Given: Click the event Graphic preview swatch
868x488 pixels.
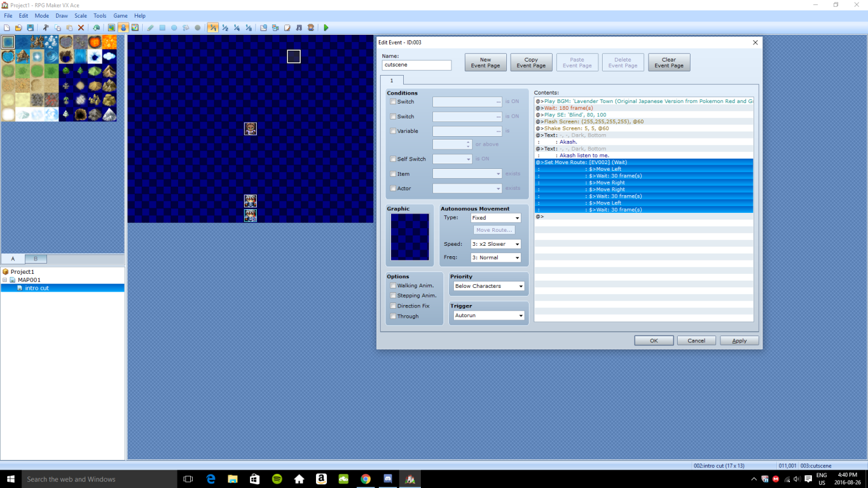Looking at the screenshot, I should (410, 237).
